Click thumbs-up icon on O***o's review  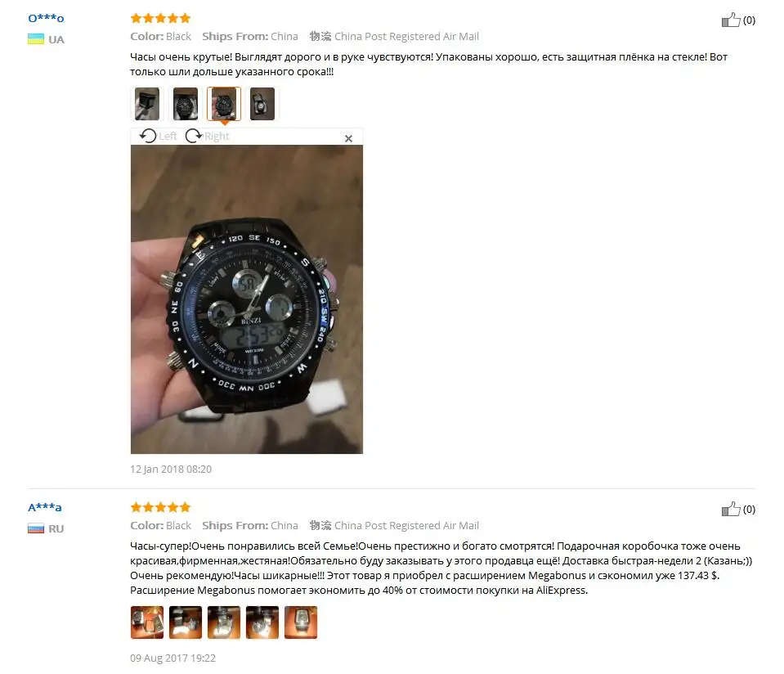pyautogui.click(x=731, y=20)
